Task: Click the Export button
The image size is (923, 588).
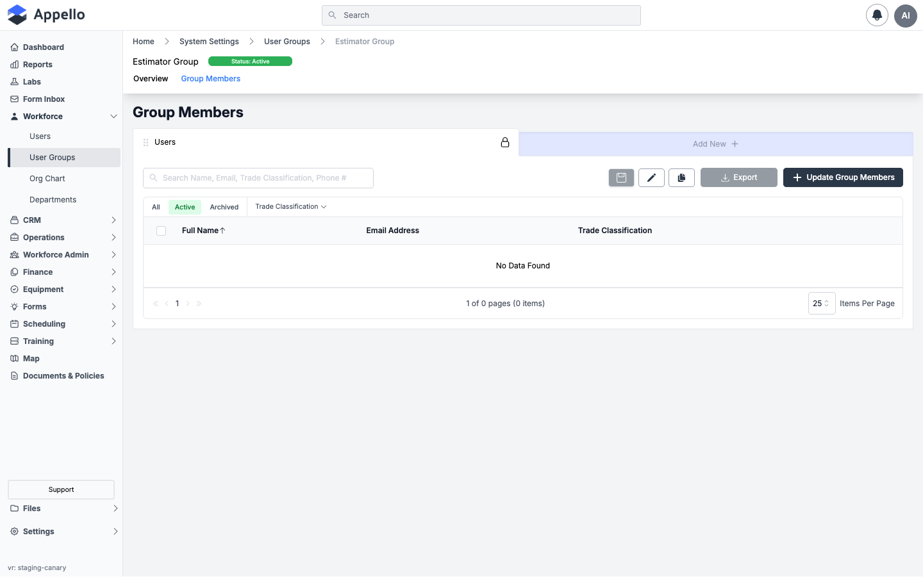Action: point(739,177)
